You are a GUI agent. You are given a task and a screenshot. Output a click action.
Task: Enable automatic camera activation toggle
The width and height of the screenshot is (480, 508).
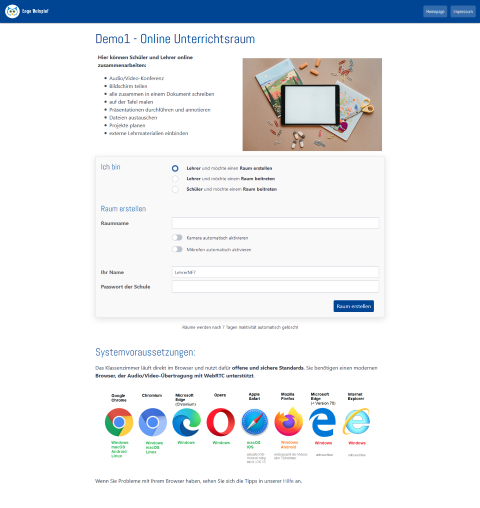(177, 237)
